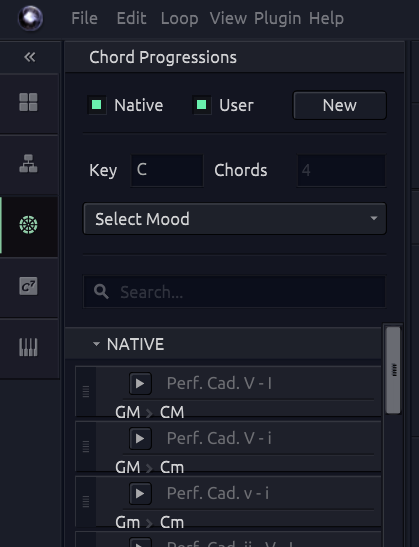Click the New progression button
The image size is (419, 547).
pyautogui.click(x=339, y=105)
